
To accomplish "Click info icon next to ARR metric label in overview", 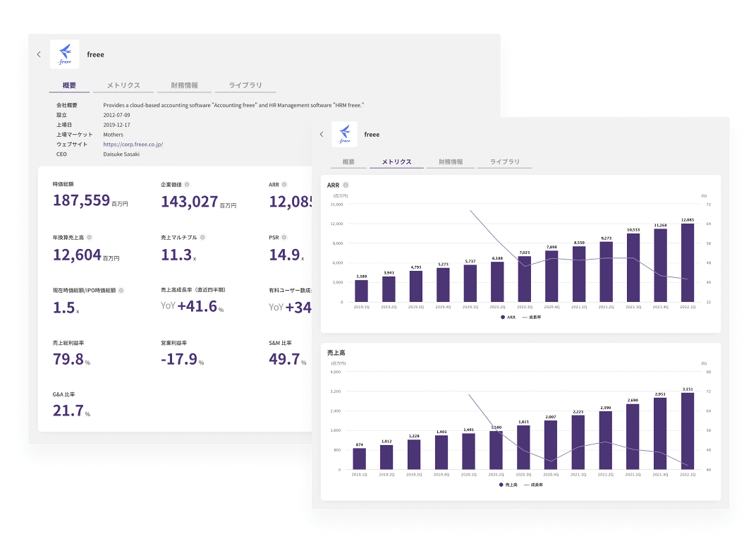I will (x=284, y=184).
